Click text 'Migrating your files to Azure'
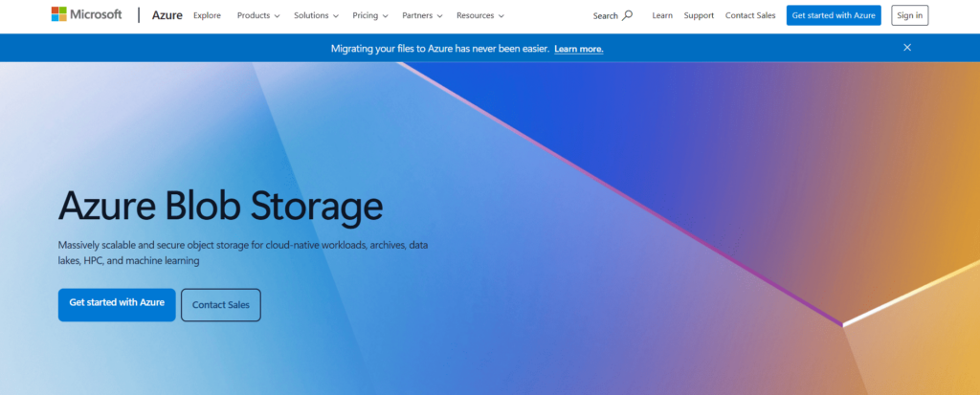Image resolution: width=980 pixels, height=395 pixels. [391, 49]
